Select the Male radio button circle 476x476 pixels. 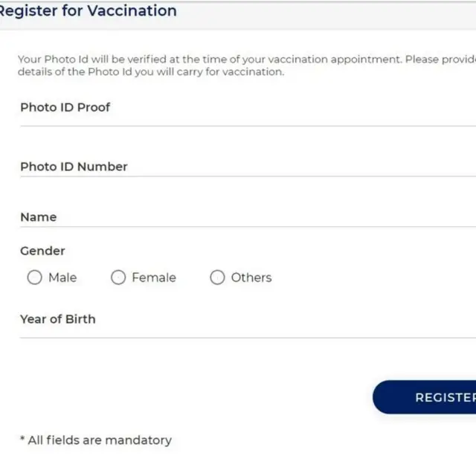pos(34,277)
